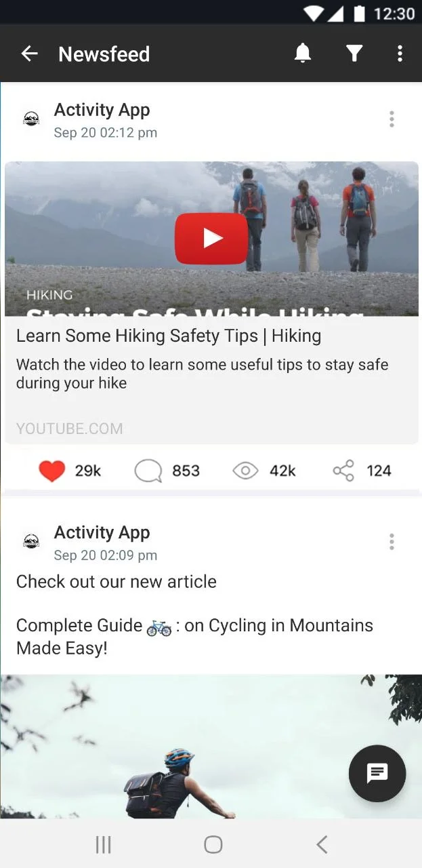The width and height of the screenshot is (422, 868).
Task: Open the header overflow menu
Action: [x=400, y=54]
